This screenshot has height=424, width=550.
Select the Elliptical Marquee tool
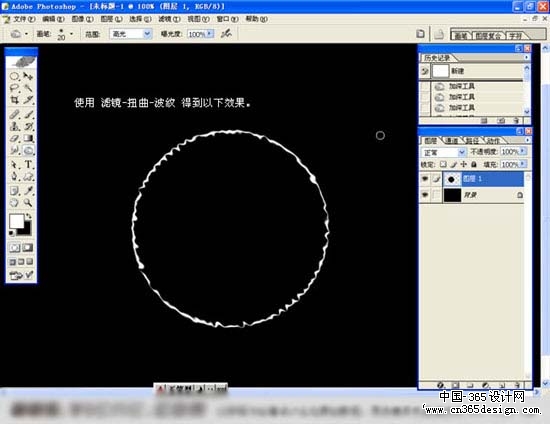pyautogui.click(x=14, y=76)
